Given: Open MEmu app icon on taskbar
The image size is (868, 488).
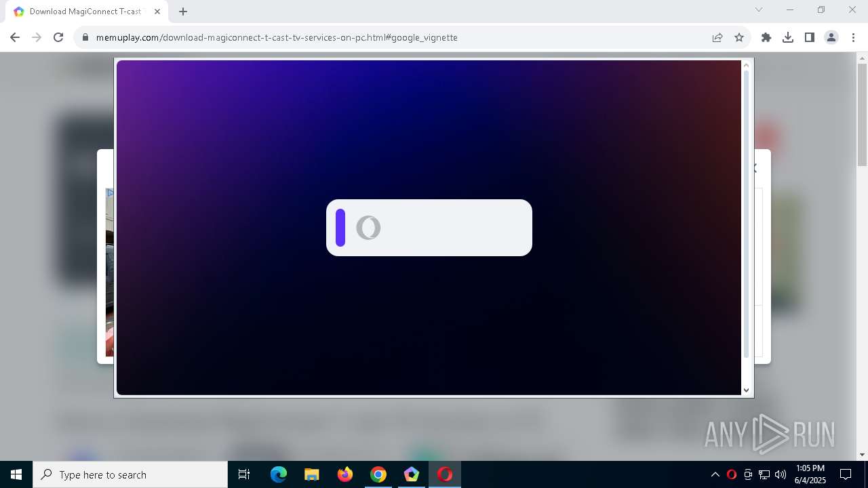Looking at the screenshot, I should pyautogui.click(x=412, y=474).
